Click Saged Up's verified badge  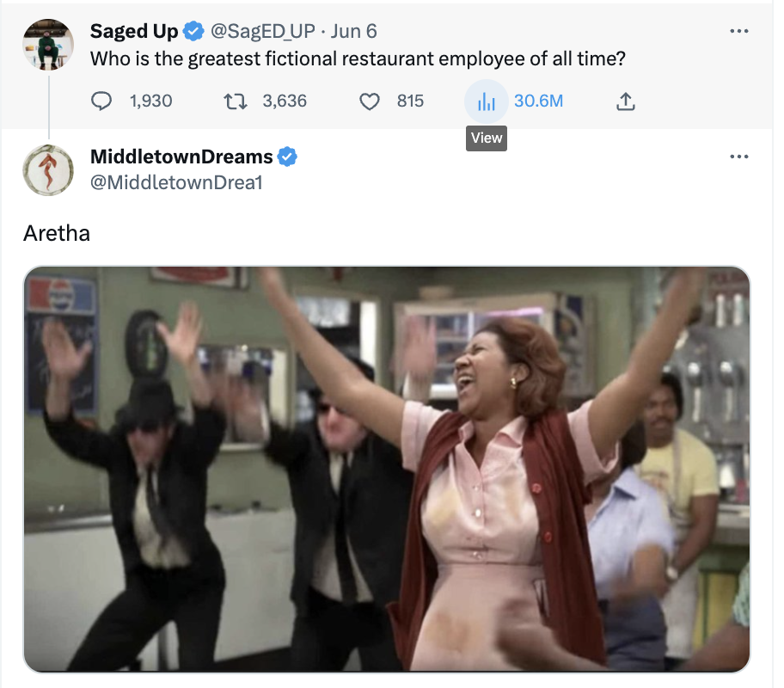coord(193,32)
